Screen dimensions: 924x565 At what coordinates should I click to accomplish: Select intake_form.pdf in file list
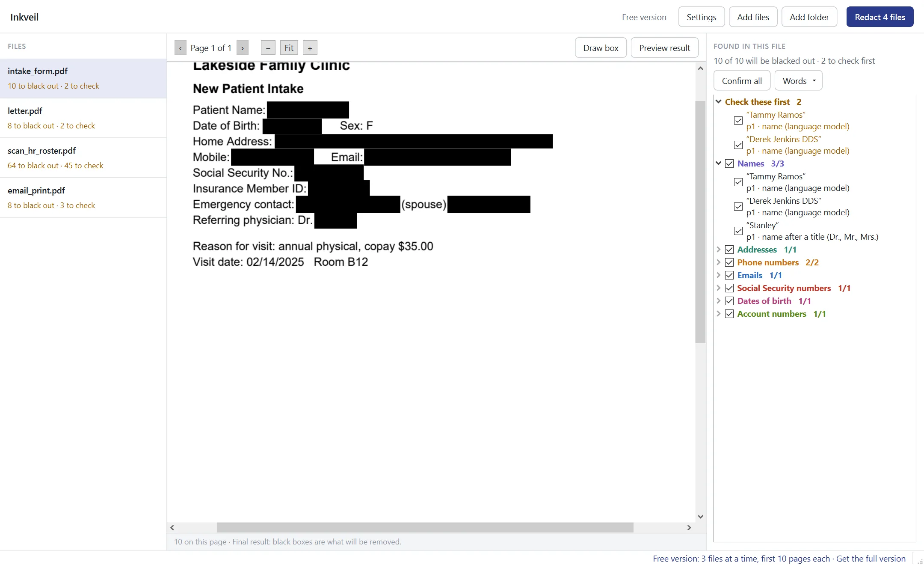pos(83,78)
